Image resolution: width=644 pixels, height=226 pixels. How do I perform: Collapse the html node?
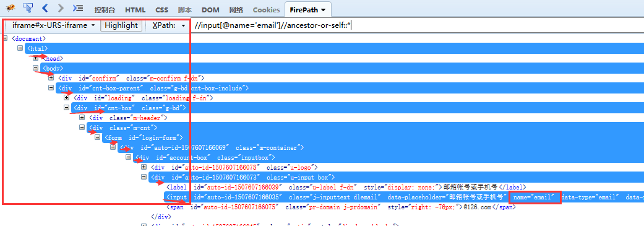tap(20, 48)
